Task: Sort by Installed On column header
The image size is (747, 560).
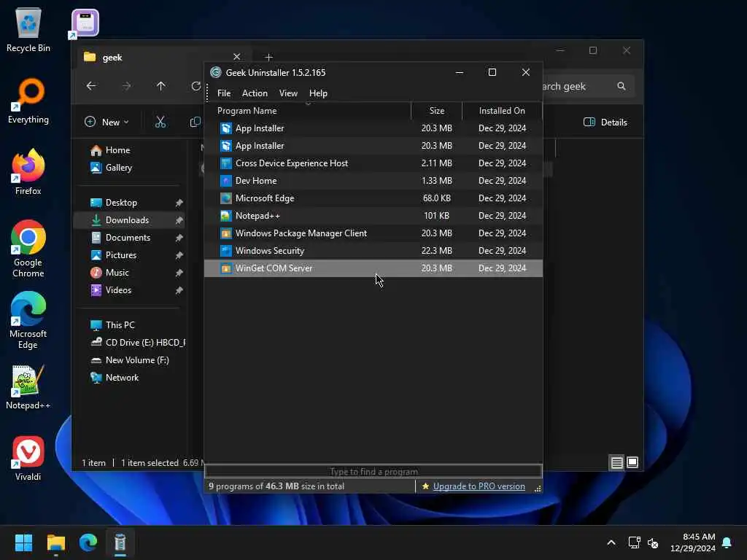Action: click(502, 111)
